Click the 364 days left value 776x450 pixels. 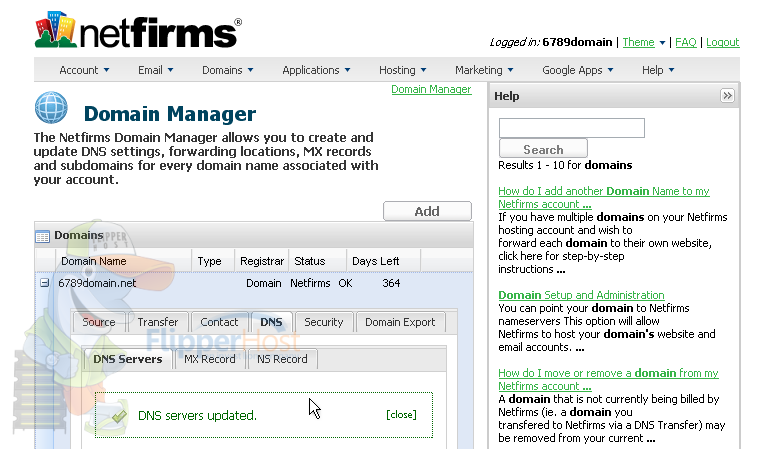391,283
